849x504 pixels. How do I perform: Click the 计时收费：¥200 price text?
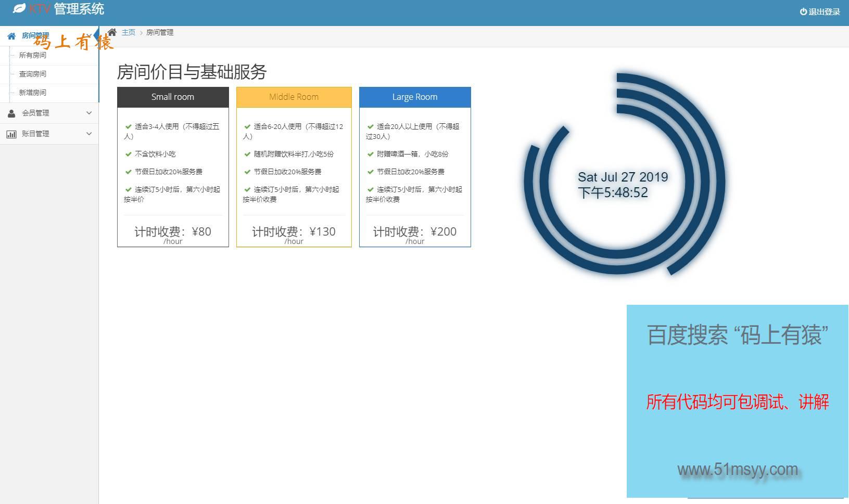(x=415, y=231)
